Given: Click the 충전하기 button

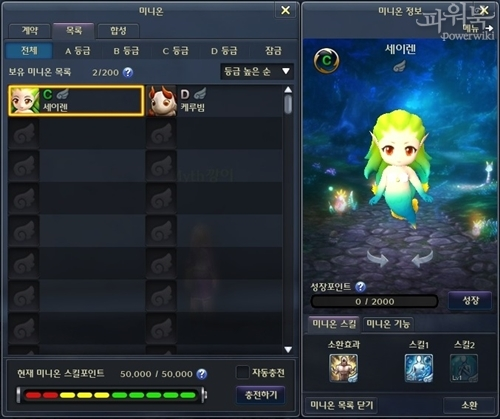Looking at the screenshot, I should point(261,395).
